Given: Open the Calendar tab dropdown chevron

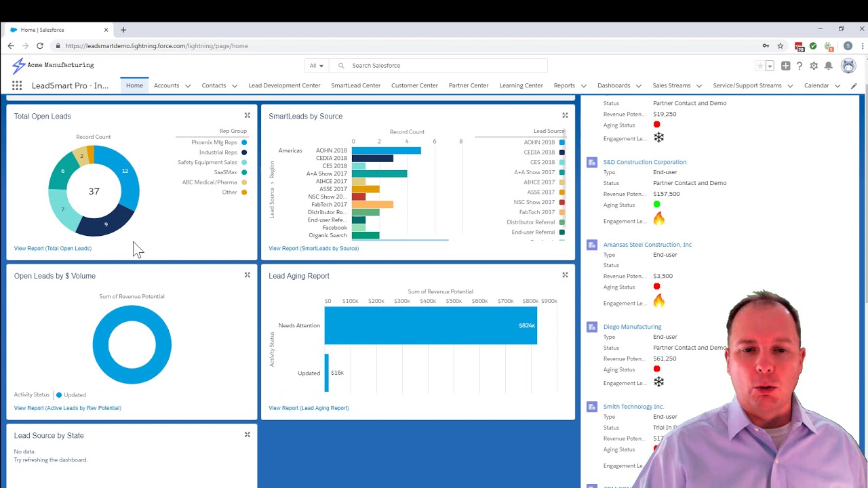Looking at the screenshot, I should 837,86.
